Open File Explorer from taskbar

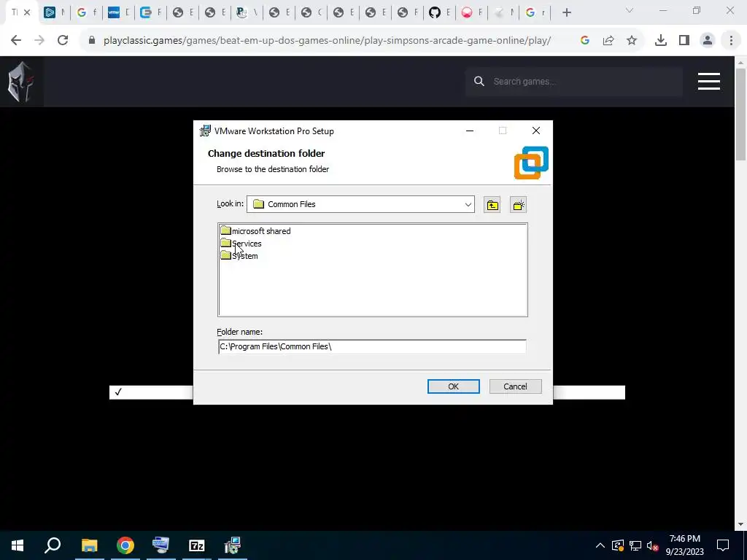click(89, 545)
